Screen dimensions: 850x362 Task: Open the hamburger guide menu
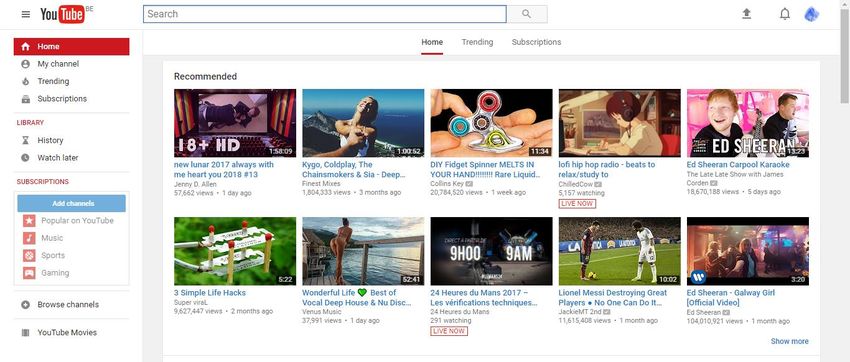pyautogui.click(x=25, y=14)
